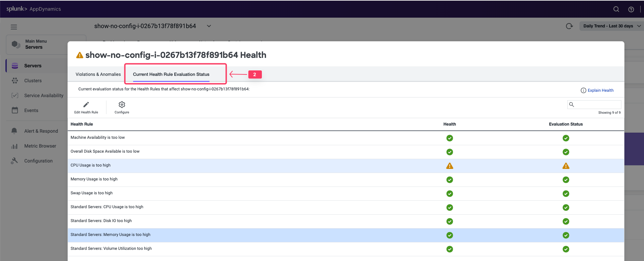644x261 pixels.
Task: Select the Memory Usage is too high row
Action: pyautogui.click(x=94, y=179)
